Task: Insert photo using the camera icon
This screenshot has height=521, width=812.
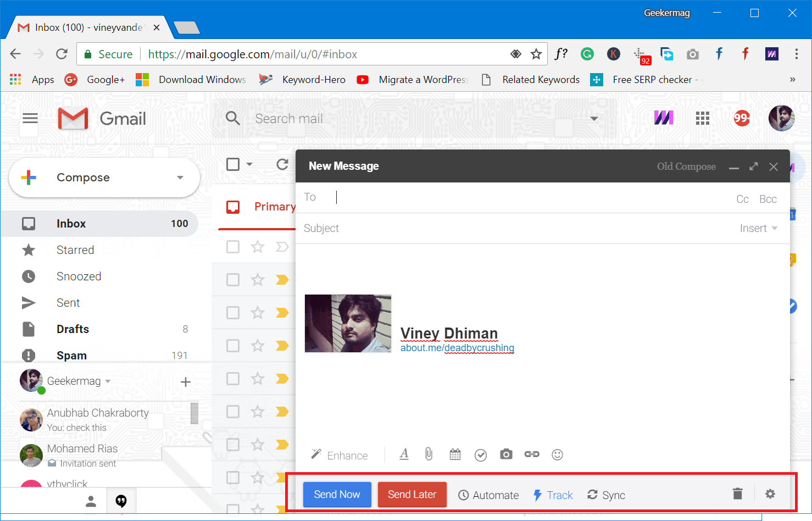Action: pyautogui.click(x=506, y=455)
